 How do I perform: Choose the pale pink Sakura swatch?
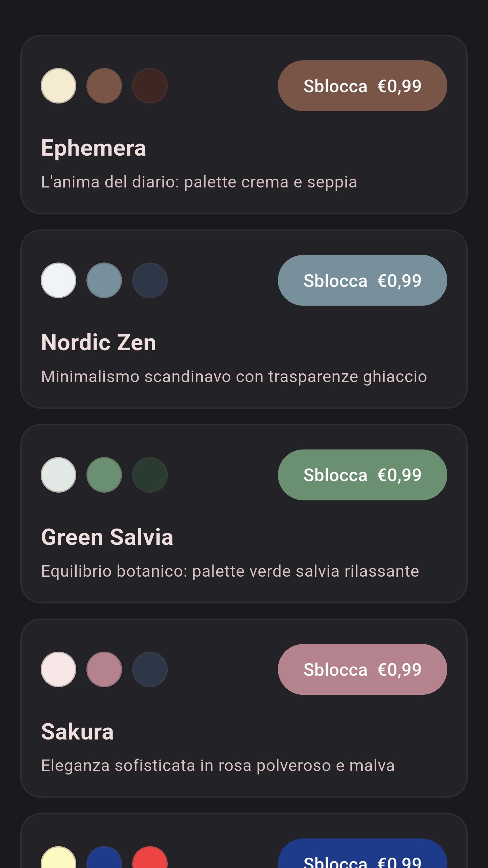click(x=58, y=669)
